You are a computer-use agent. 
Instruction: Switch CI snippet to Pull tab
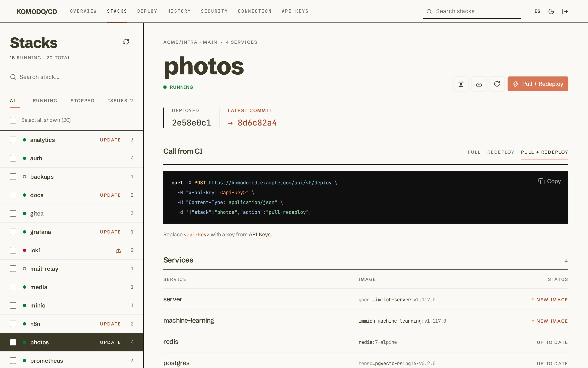[x=474, y=152]
